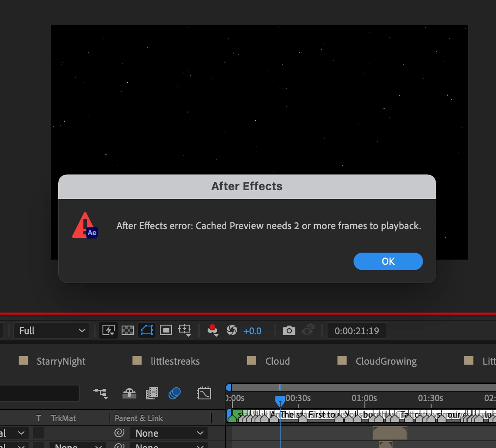Open the Composition Mini-Flowchart icon
Screen dimensions: 496x448
pos(101,393)
